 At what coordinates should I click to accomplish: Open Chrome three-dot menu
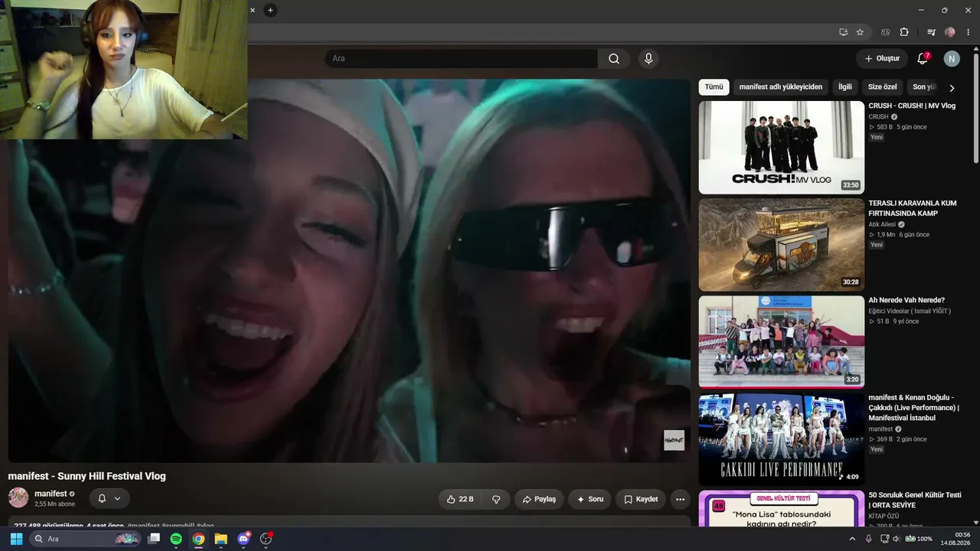[968, 32]
